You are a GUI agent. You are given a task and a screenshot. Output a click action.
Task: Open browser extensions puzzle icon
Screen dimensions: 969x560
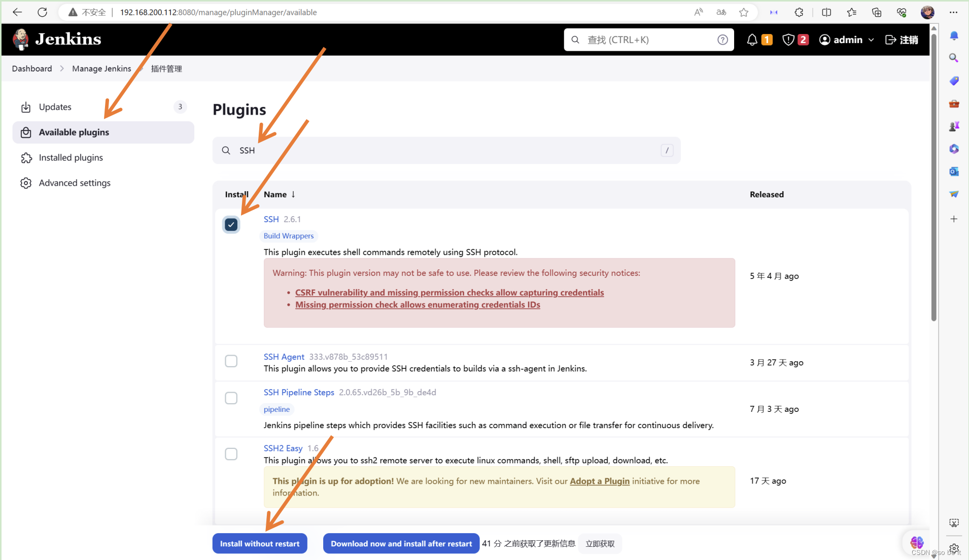pos(799,12)
